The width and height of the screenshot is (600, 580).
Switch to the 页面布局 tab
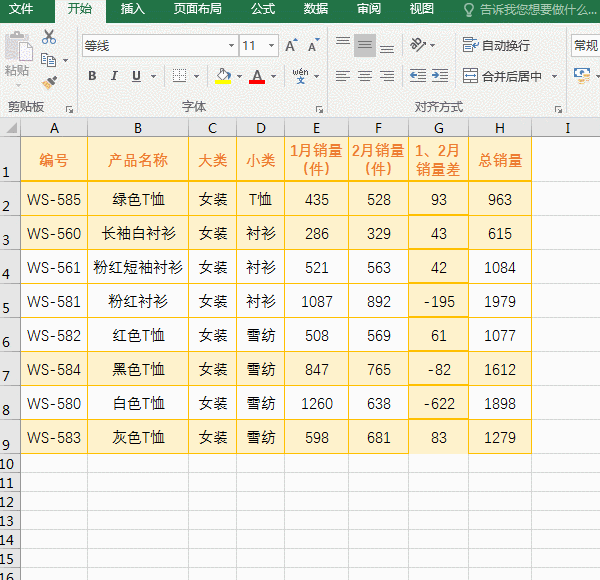click(x=197, y=9)
